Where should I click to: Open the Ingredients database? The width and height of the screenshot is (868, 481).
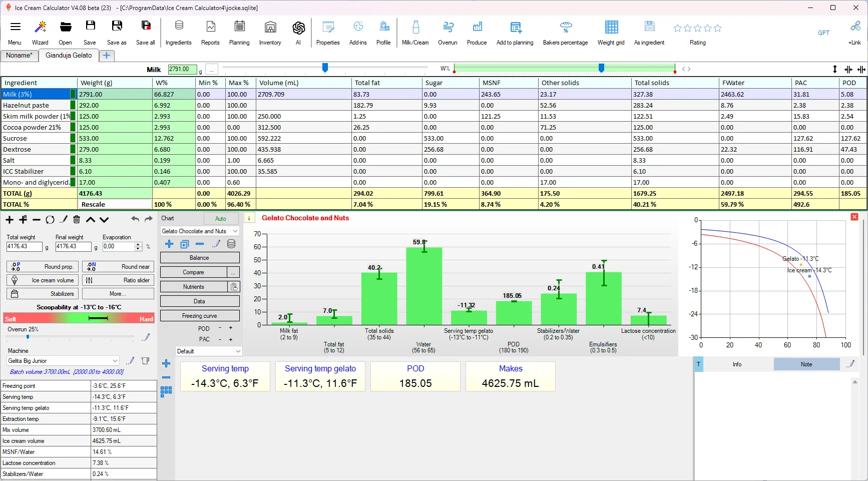(179, 33)
